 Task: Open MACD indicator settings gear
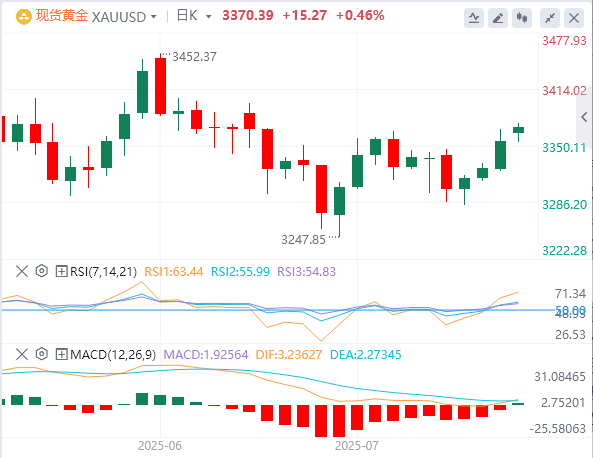tap(42, 354)
